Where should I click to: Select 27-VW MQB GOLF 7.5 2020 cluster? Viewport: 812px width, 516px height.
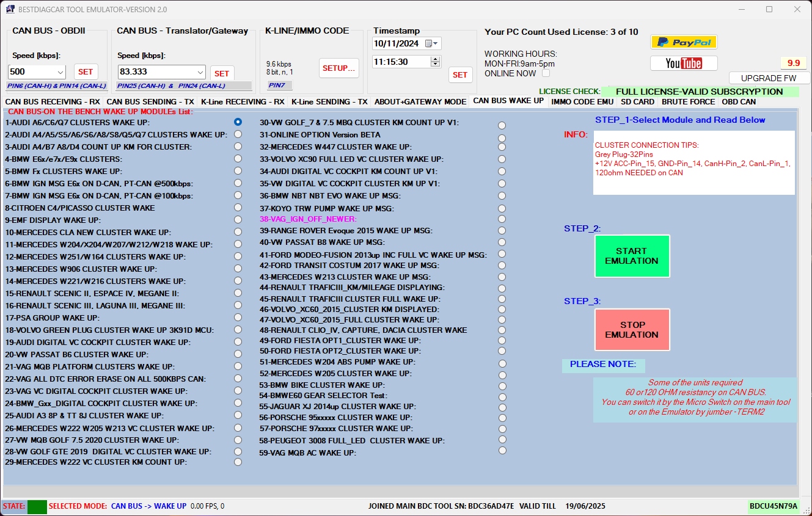[238, 440]
